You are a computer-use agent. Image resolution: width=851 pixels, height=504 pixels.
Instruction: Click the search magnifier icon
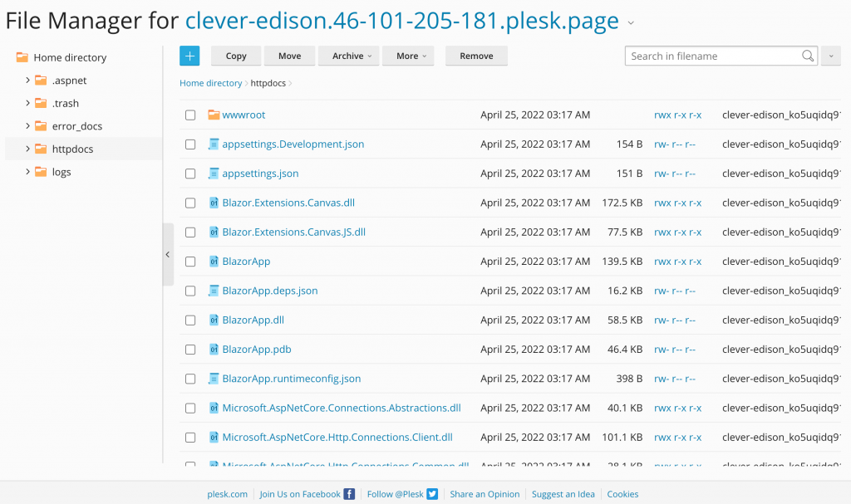click(x=807, y=56)
